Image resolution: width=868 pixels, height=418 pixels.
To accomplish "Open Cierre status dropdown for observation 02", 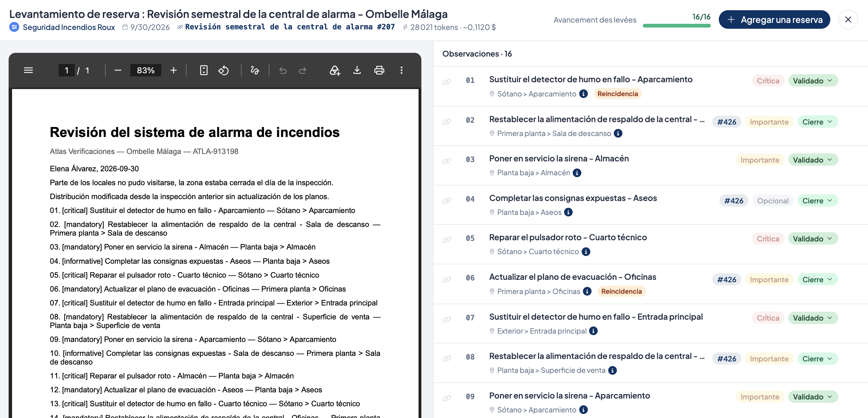I will click(x=817, y=122).
